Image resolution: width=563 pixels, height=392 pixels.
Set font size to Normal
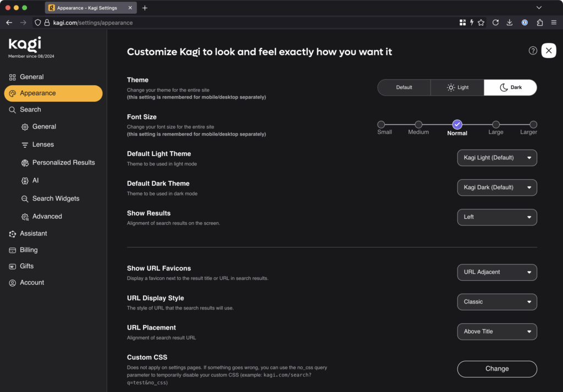click(x=457, y=125)
